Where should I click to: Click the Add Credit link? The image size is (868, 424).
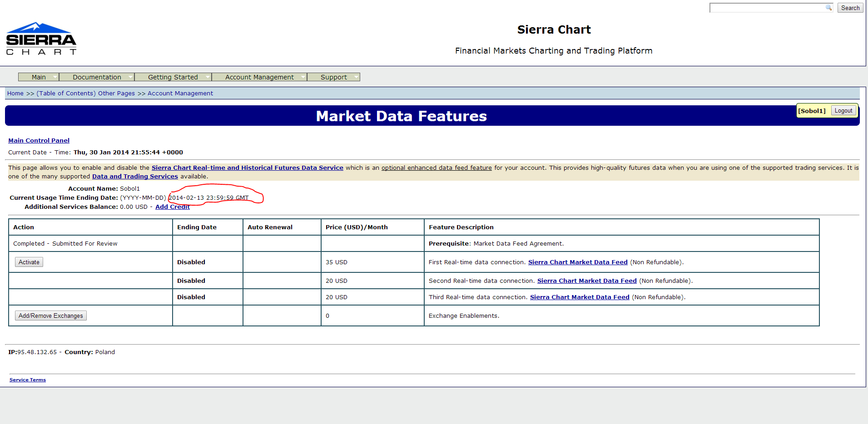tap(172, 207)
